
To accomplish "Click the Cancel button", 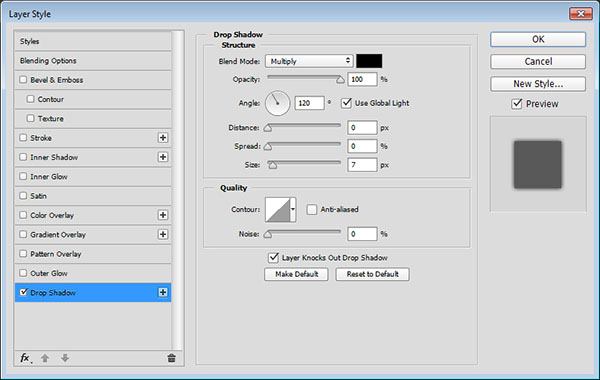I will tap(538, 62).
